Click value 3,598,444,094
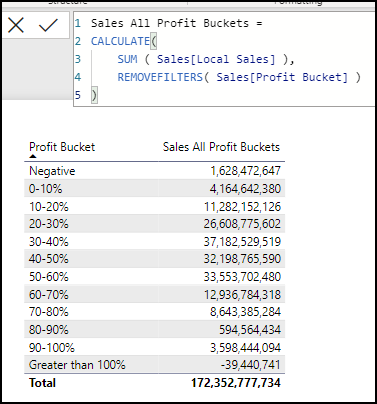The height and width of the screenshot is (404, 377). (245, 348)
